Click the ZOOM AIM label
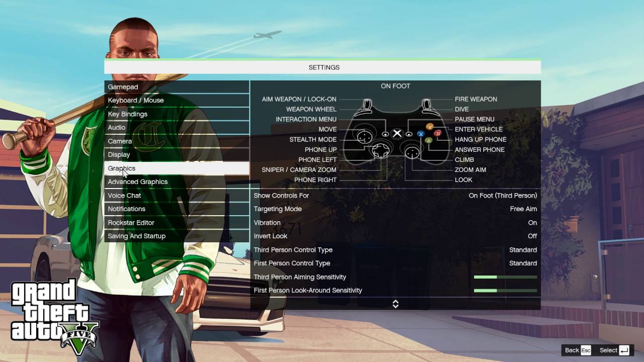 click(470, 169)
